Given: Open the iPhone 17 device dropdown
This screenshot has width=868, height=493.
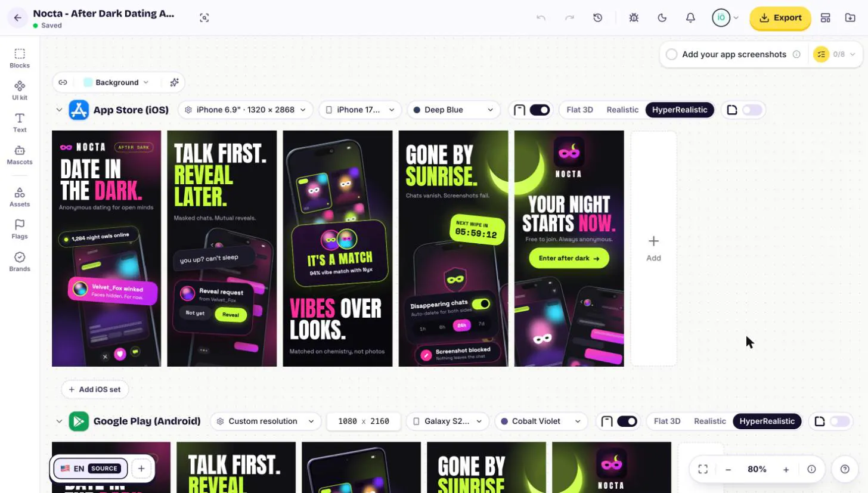Looking at the screenshot, I should coord(360,110).
